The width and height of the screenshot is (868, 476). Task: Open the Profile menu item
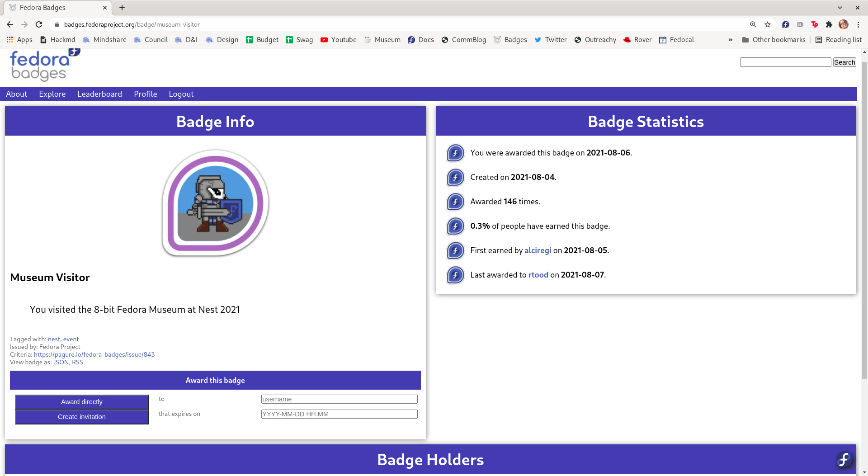tap(146, 94)
